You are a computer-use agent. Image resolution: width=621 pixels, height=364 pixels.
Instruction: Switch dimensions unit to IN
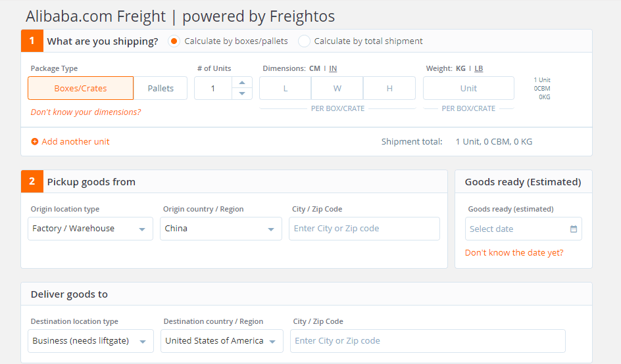coord(333,68)
